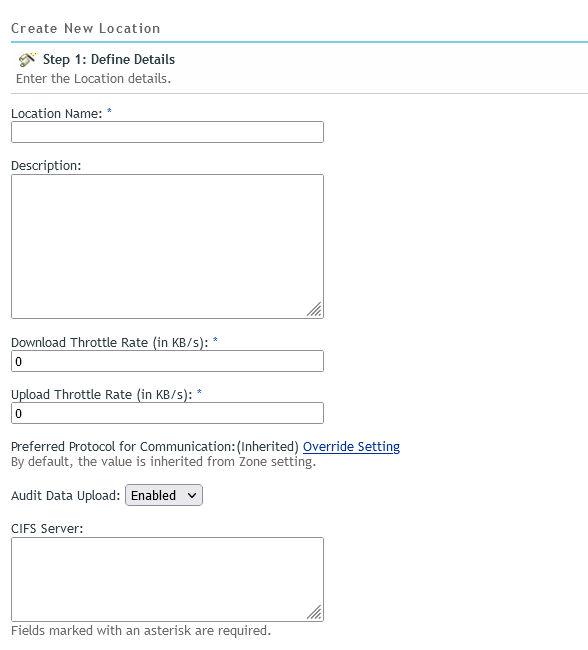The width and height of the screenshot is (588, 650).
Task: Click 'Enter the Location details.' text
Action: [x=93, y=79]
